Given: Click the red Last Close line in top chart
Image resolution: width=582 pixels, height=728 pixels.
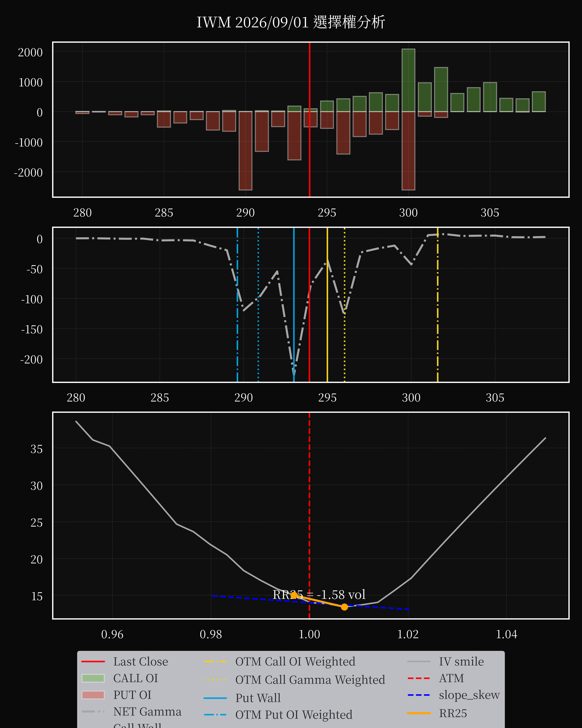Looking at the screenshot, I should coord(309,120).
